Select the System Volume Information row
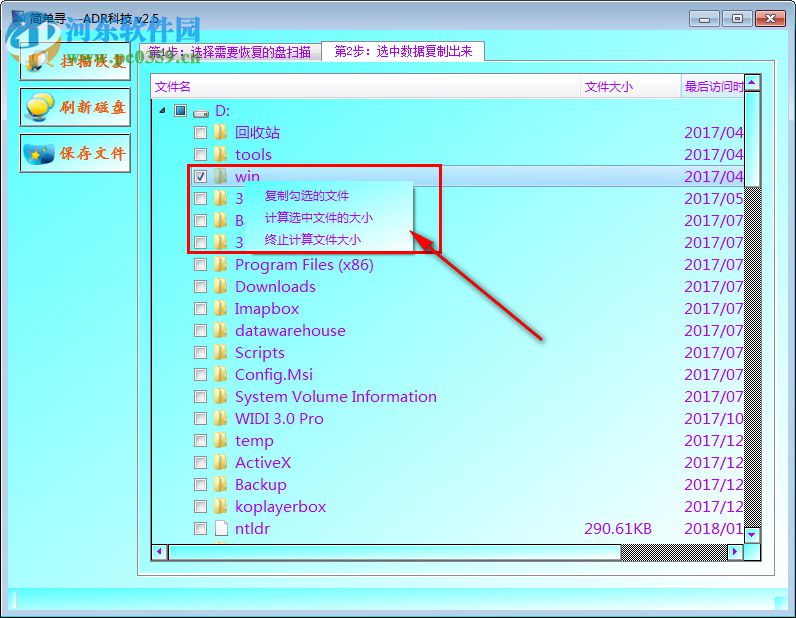This screenshot has height=618, width=796. click(x=447, y=397)
